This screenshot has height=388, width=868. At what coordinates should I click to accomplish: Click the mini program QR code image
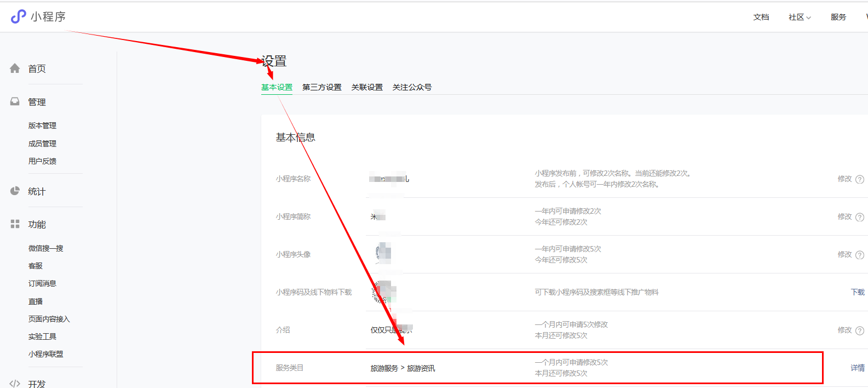[384, 292]
